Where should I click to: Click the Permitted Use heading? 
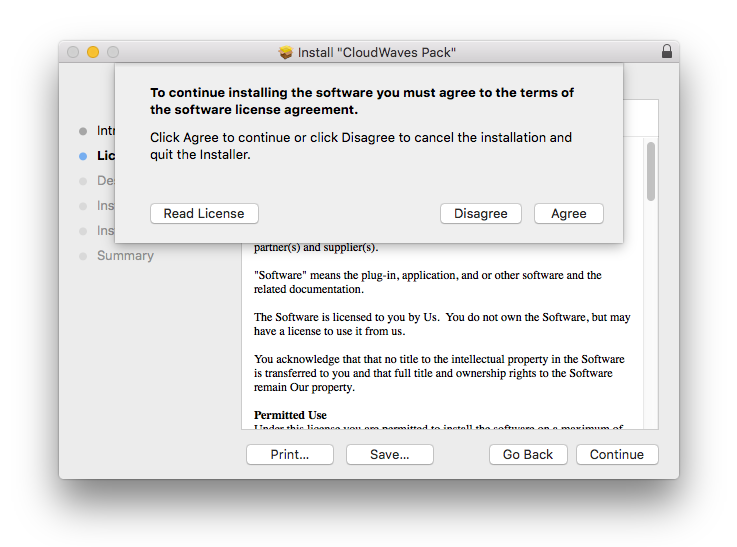(290, 415)
